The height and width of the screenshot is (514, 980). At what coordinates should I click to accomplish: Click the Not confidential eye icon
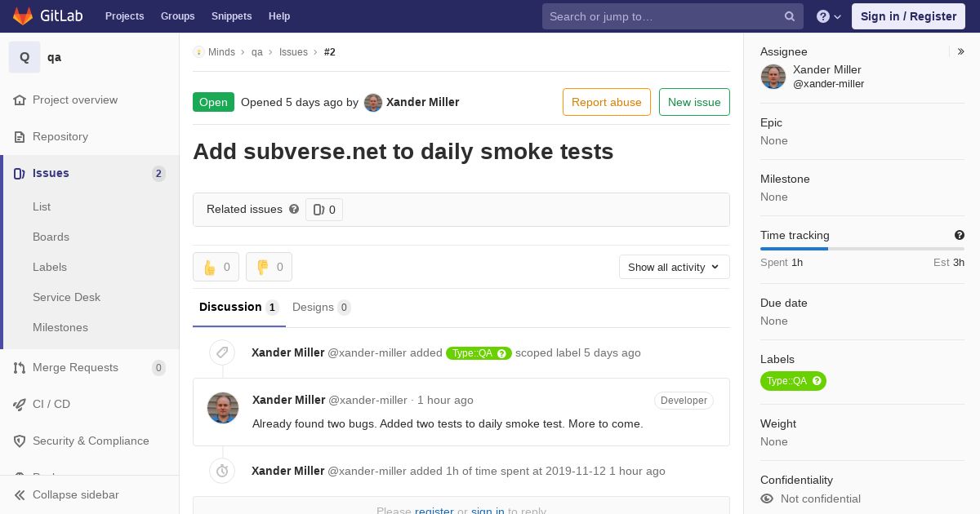pos(767,498)
